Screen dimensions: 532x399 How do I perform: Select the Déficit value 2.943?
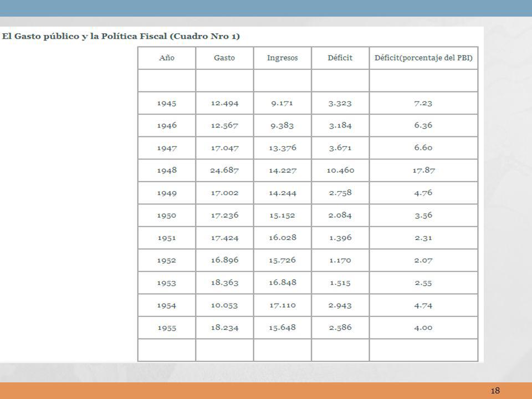point(340,305)
